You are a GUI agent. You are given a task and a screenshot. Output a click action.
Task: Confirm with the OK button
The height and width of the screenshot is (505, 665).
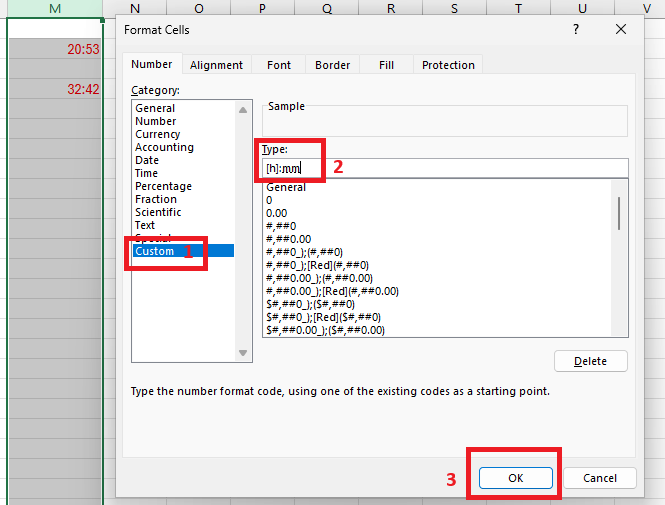pyautogui.click(x=516, y=478)
